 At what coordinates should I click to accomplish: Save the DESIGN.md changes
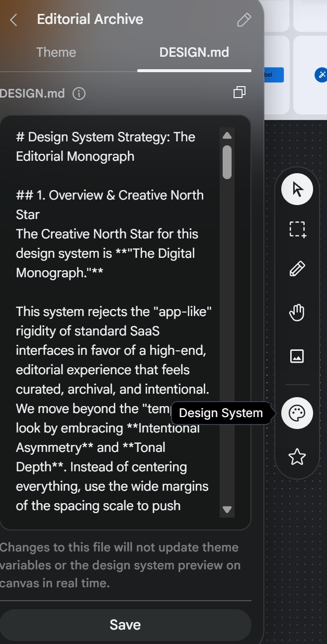click(125, 625)
